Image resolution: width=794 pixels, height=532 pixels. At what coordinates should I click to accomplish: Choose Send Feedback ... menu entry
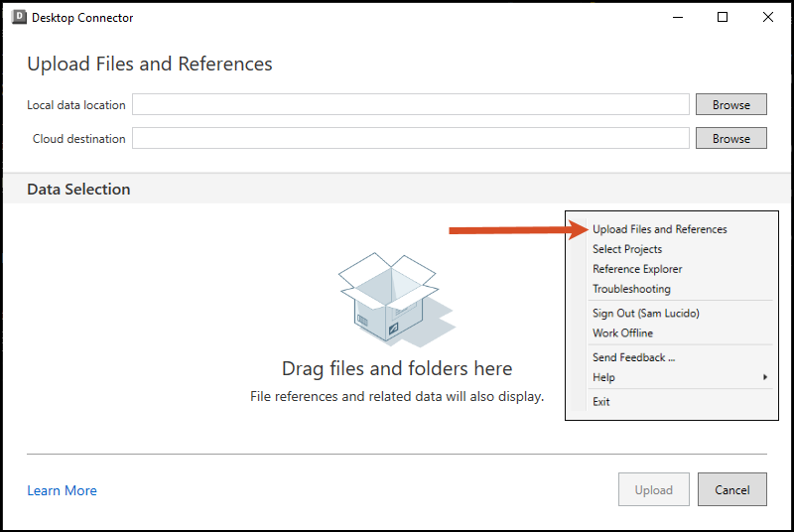pyautogui.click(x=634, y=357)
